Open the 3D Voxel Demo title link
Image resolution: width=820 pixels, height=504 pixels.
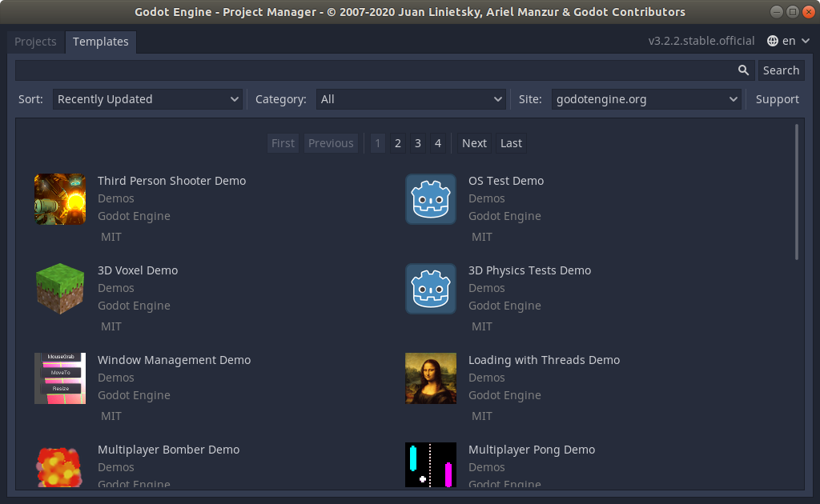(138, 270)
